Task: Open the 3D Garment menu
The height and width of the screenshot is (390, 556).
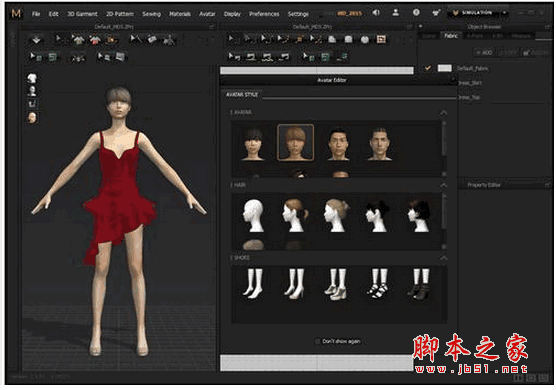Action: point(82,14)
